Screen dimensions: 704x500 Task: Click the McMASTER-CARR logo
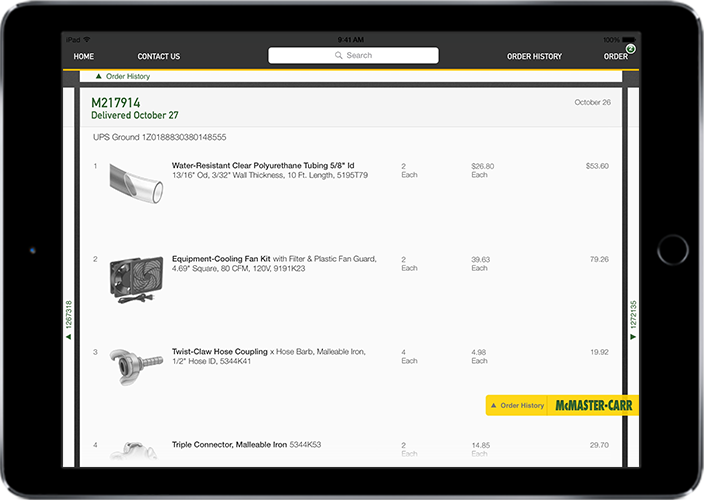594,405
